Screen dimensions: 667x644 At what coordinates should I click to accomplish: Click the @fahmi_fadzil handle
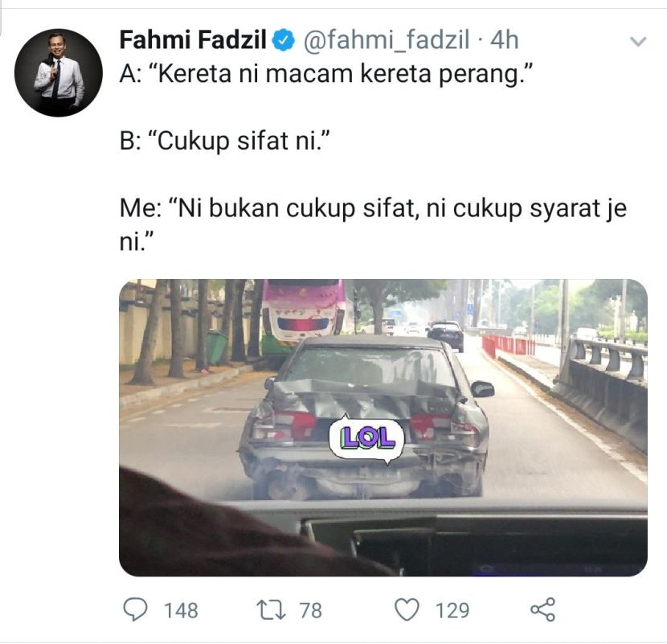tap(387, 40)
